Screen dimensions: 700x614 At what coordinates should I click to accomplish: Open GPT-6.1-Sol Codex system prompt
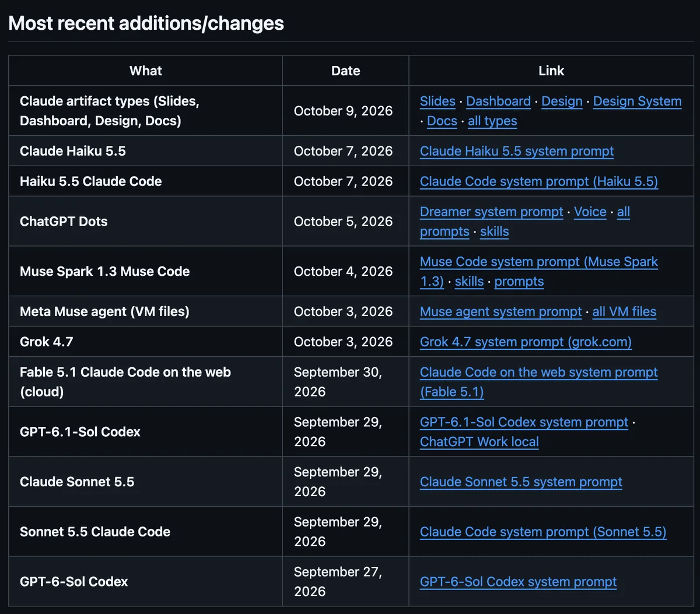coord(524,423)
